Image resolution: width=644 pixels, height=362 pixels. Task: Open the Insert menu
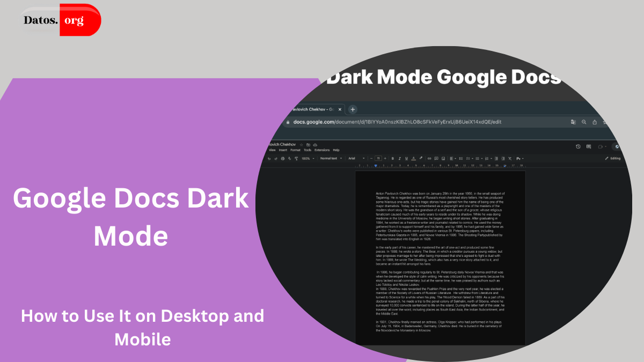click(x=283, y=150)
